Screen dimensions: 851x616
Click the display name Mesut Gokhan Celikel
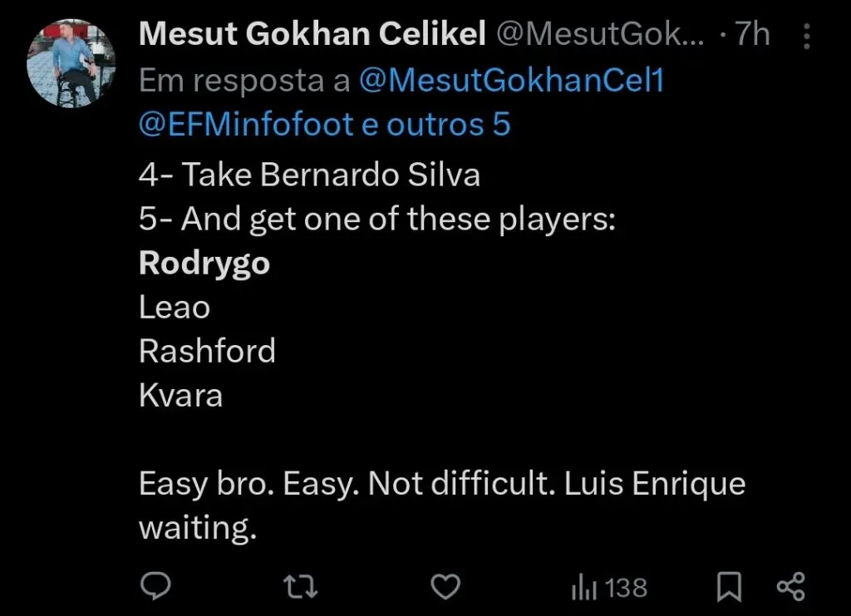312,35
